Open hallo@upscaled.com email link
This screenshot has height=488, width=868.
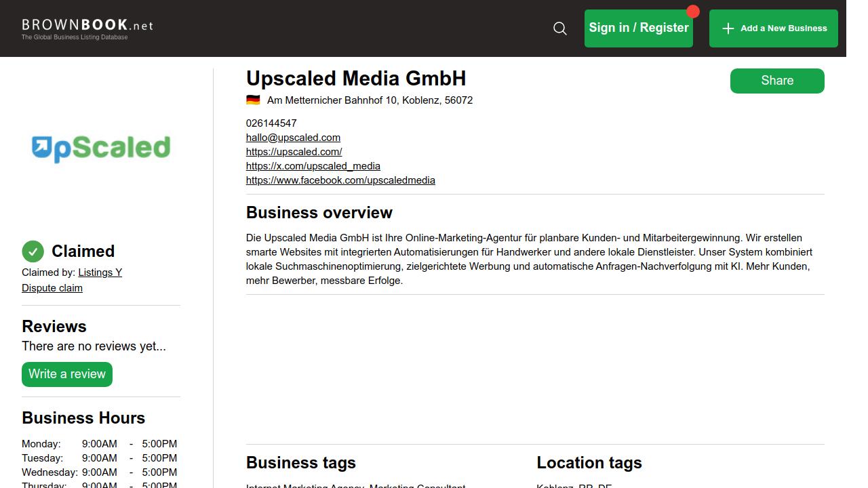[293, 138]
